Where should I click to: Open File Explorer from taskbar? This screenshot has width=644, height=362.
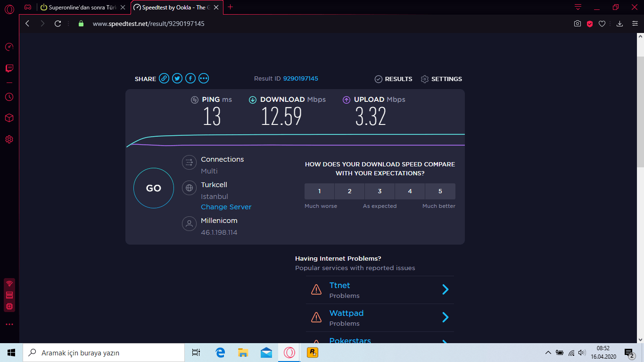(x=243, y=353)
